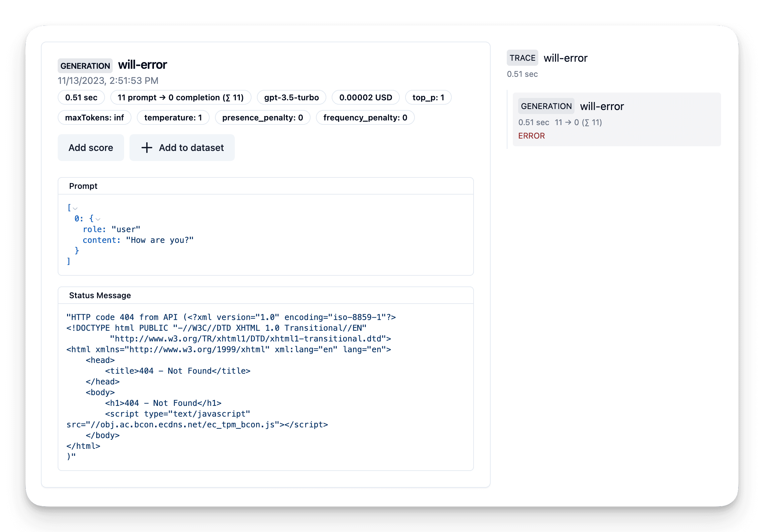The height and width of the screenshot is (532, 764).
Task: Click the plus icon on Add to dataset
Action: (147, 148)
